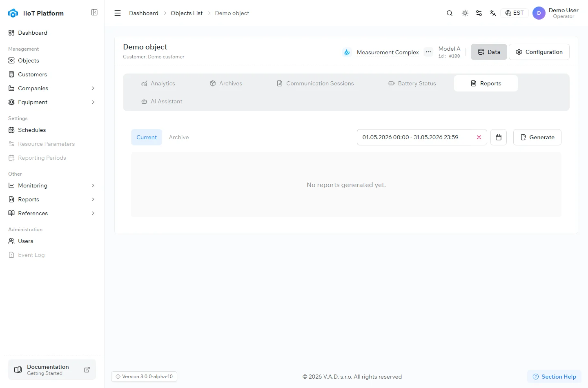
Task: Click Companies folder icon in sidebar
Action: tap(11, 88)
